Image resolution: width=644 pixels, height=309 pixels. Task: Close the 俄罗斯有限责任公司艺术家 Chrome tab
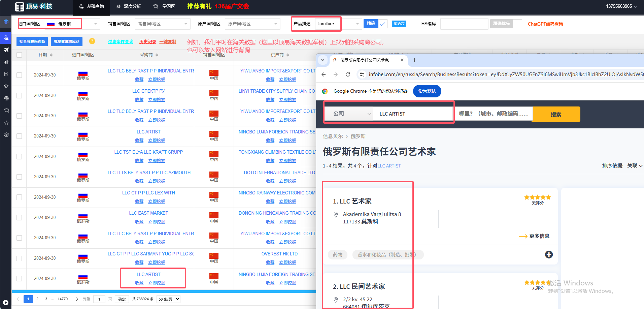tap(402, 60)
